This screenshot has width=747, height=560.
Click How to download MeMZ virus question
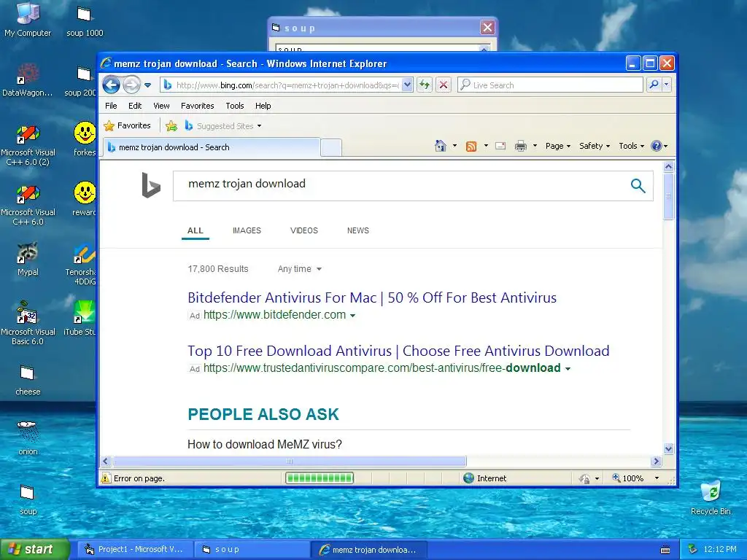[x=265, y=444]
